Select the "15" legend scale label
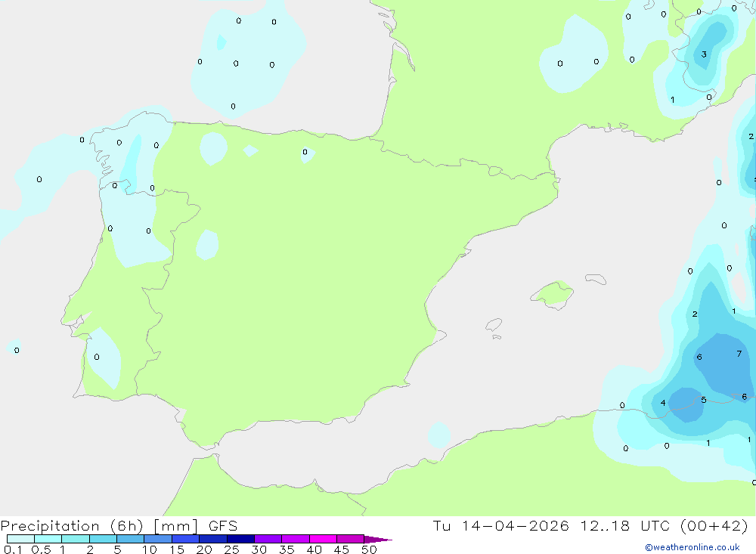Screen dimensions: 756x554 [177, 549]
